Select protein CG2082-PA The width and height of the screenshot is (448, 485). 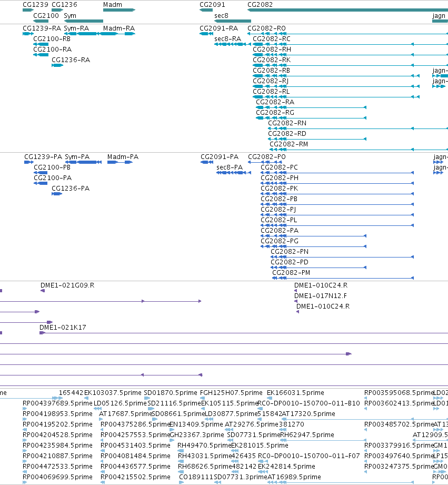pyautogui.click(x=280, y=231)
